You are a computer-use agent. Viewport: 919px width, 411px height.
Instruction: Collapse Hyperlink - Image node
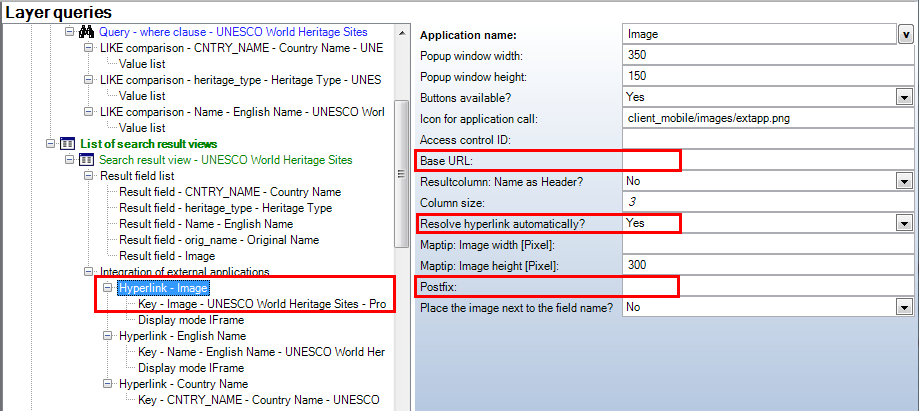pyautogui.click(x=107, y=288)
